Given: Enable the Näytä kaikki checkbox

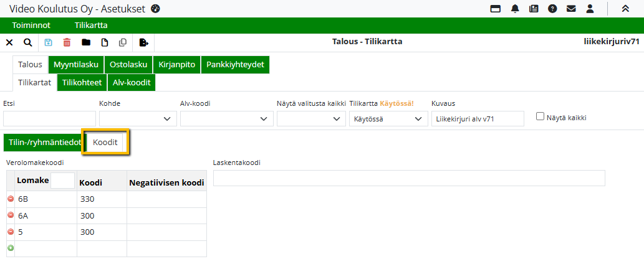Looking at the screenshot, I should point(540,116).
